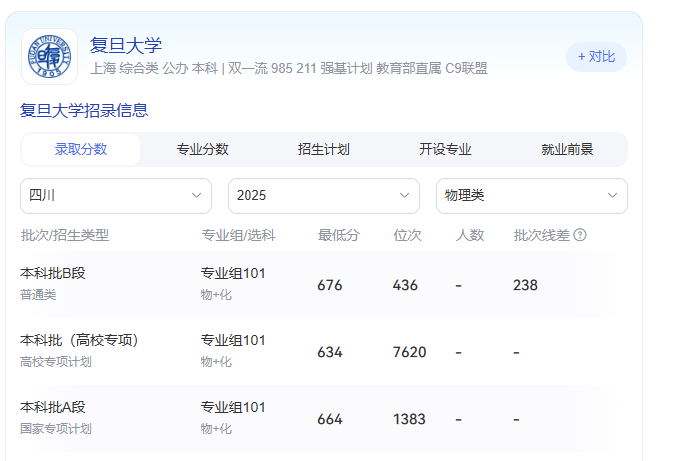Click the 最低分 column header
The image size is (700, 461).
point(339,235)
